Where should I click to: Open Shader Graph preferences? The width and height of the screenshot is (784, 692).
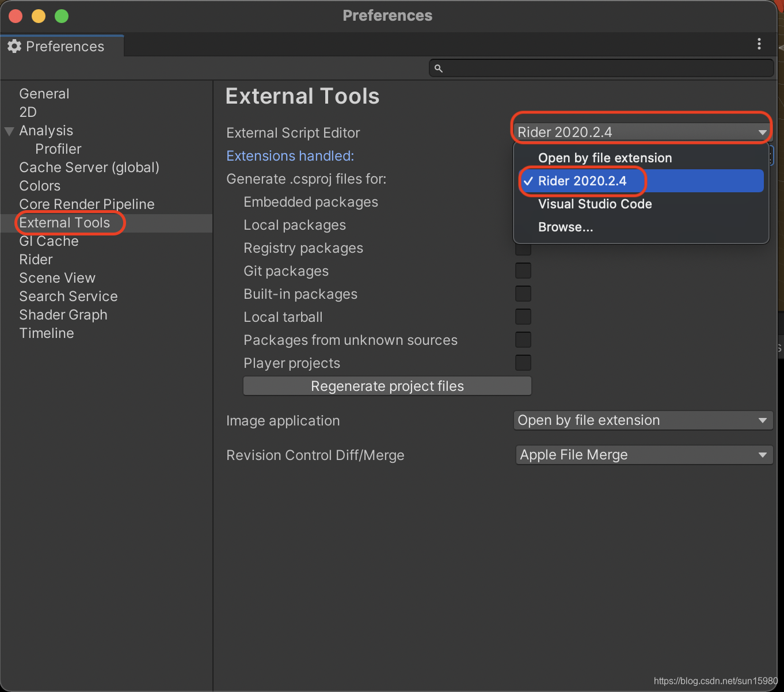click(x=63, y=315)
